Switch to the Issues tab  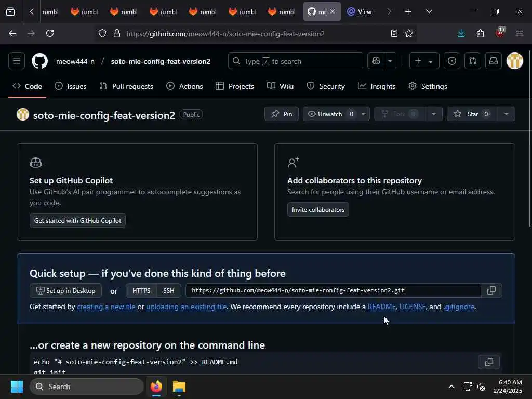(71, 86)
